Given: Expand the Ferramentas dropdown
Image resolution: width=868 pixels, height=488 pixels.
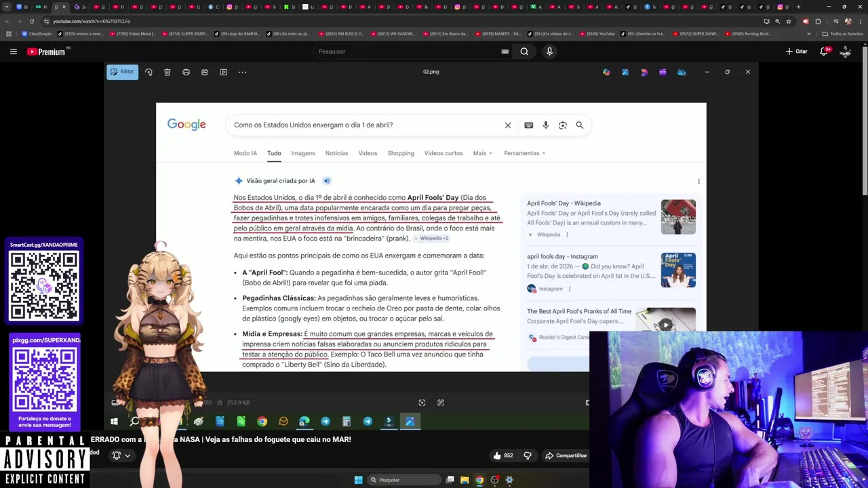Looking at the screenshot, I should click(x=524, y=153).
